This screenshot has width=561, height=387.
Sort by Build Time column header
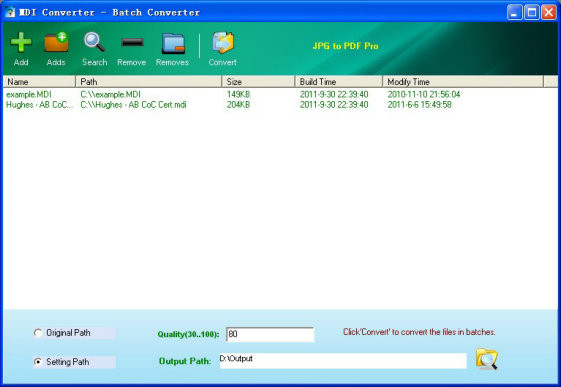[x=339, y=82]
